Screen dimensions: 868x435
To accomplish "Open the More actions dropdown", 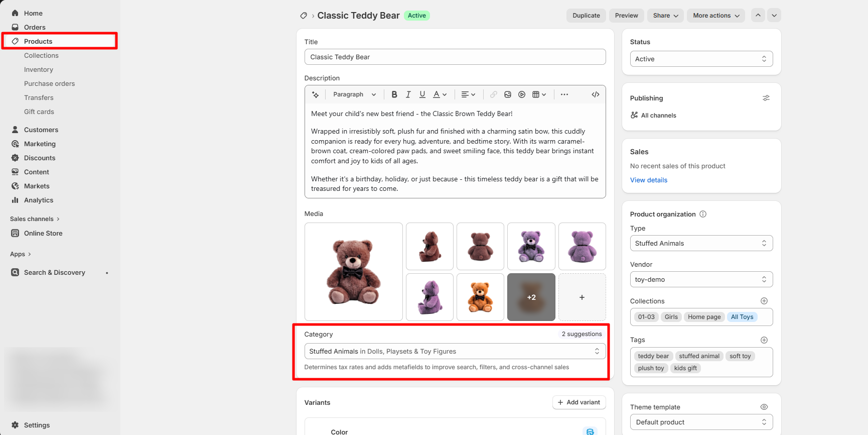I will pos(716,16).
